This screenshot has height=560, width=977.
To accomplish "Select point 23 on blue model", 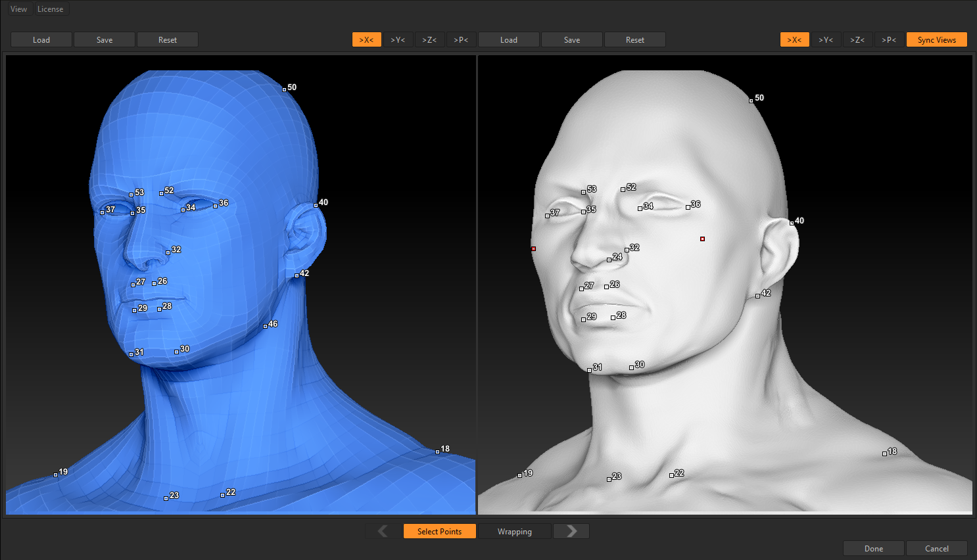I will tap(166, 498).
